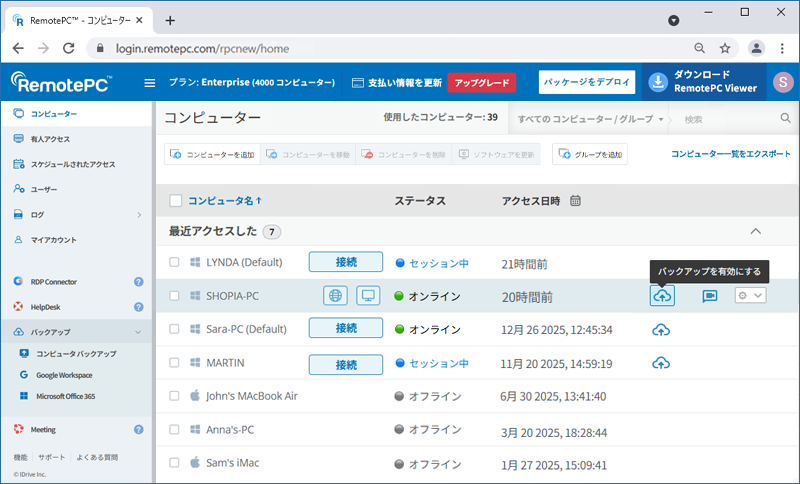Click the download icon for RemotePC Viewer
This screenshot has width=800, height=484.
coord(658,82)
